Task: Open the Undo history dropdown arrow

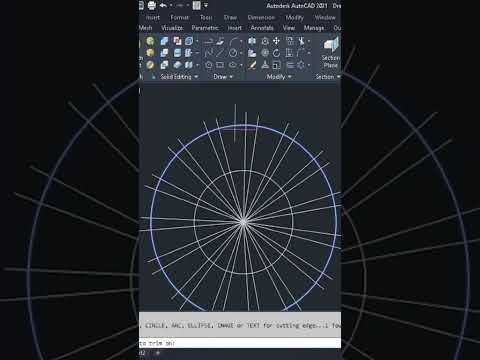Action: tap(171, 5)
